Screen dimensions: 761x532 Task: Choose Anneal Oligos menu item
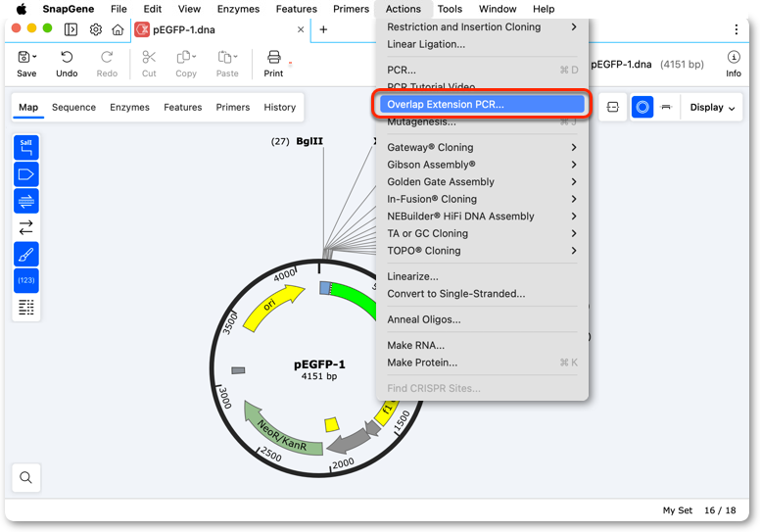[x=482, y=319]
